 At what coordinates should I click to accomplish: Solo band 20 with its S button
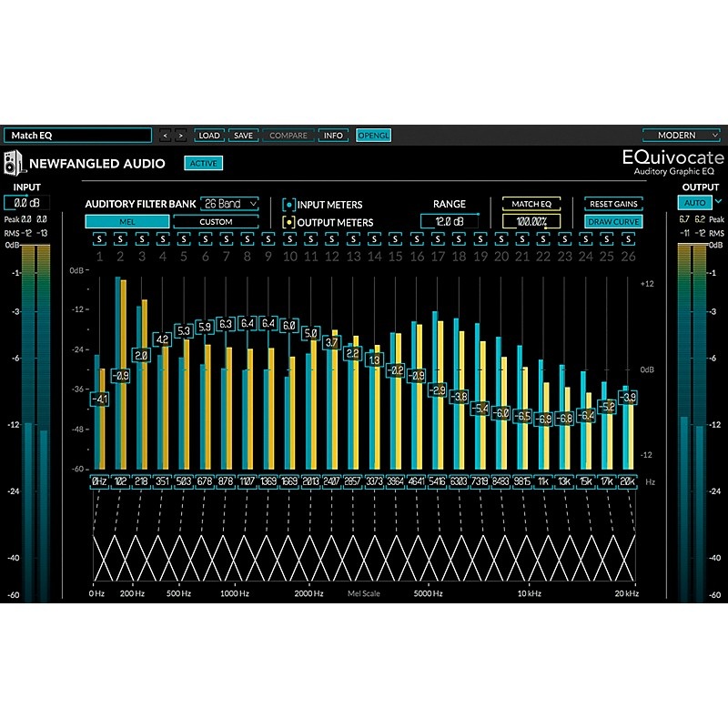point(501,239)
